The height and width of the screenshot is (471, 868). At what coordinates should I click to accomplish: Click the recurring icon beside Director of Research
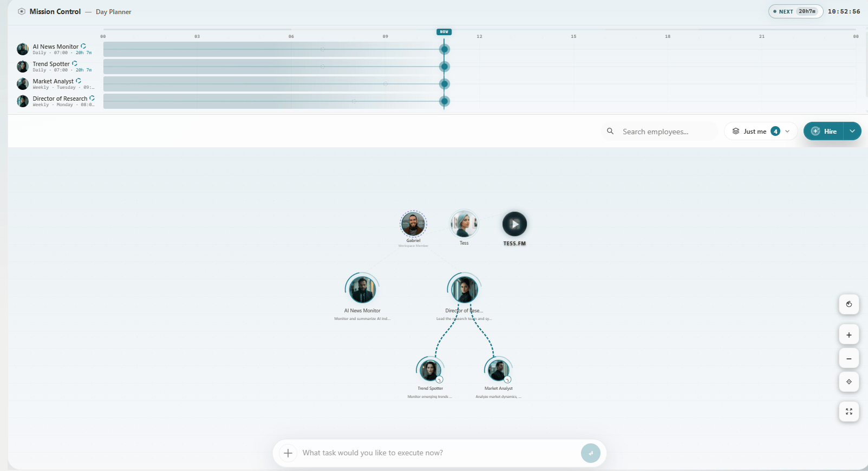point(92,98)
